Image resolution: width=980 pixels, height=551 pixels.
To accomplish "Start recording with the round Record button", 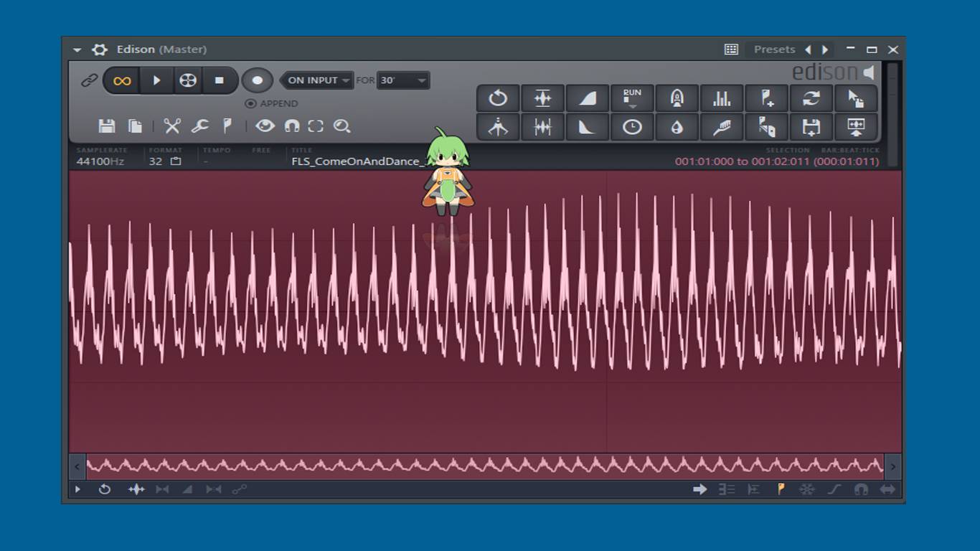I will coord(257,80).
